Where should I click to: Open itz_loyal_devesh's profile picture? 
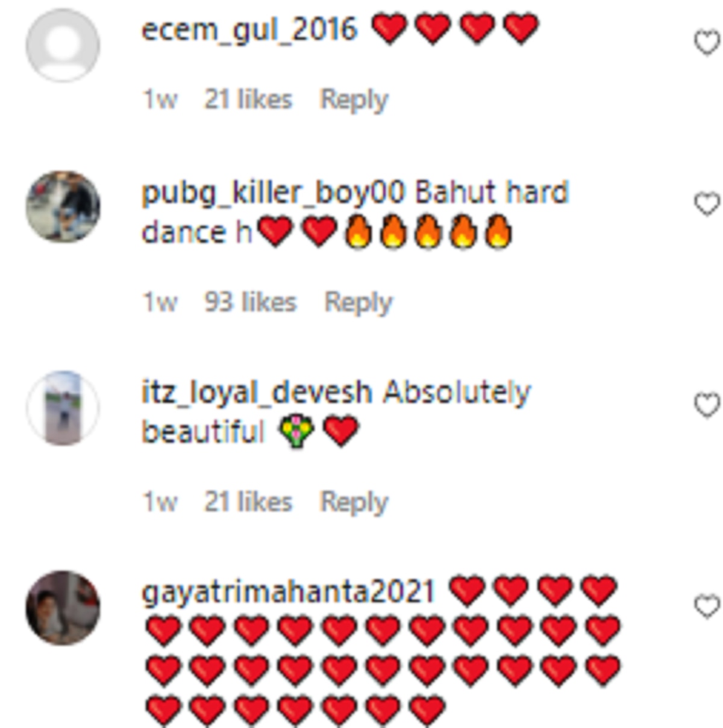coord(63,408)
